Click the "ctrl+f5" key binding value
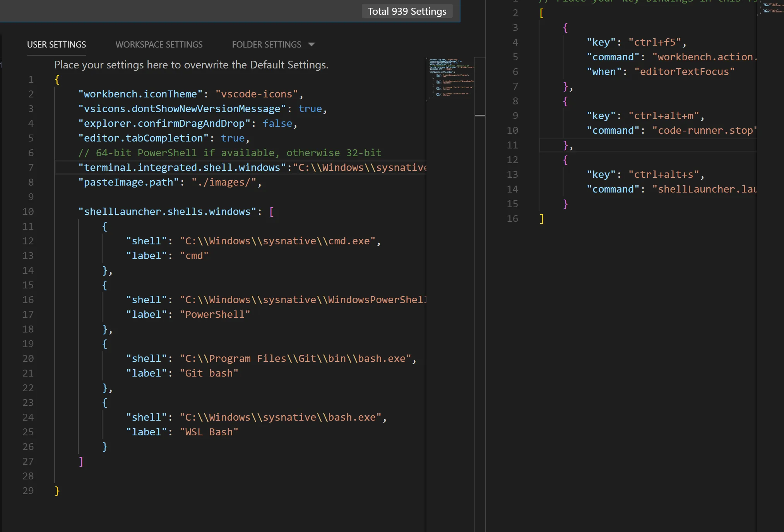The height and width of the screenshot is (532, 784). (x=654, y=42)
